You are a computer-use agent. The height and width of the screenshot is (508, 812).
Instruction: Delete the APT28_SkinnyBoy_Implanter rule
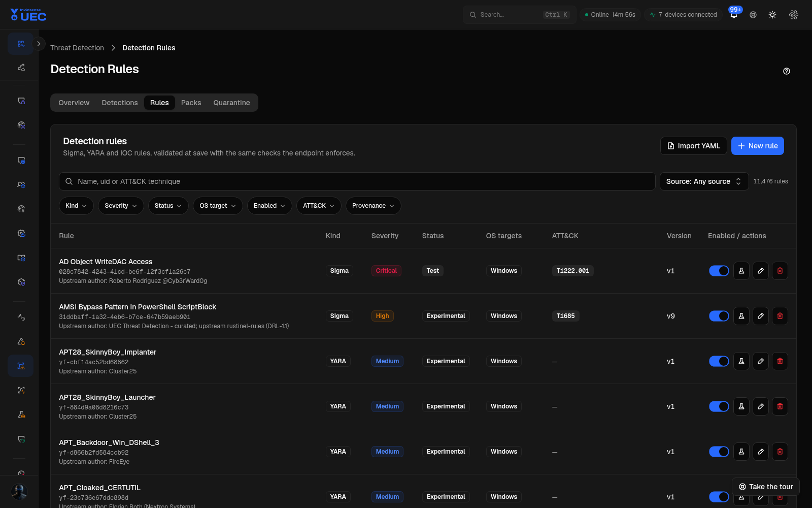coord(780,361)
